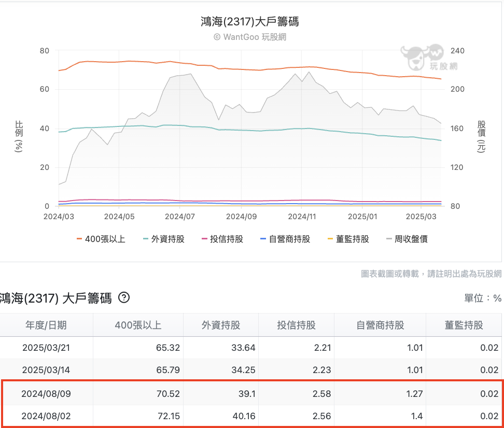Select the 2024/08/02 date cell

coord(46,416)
